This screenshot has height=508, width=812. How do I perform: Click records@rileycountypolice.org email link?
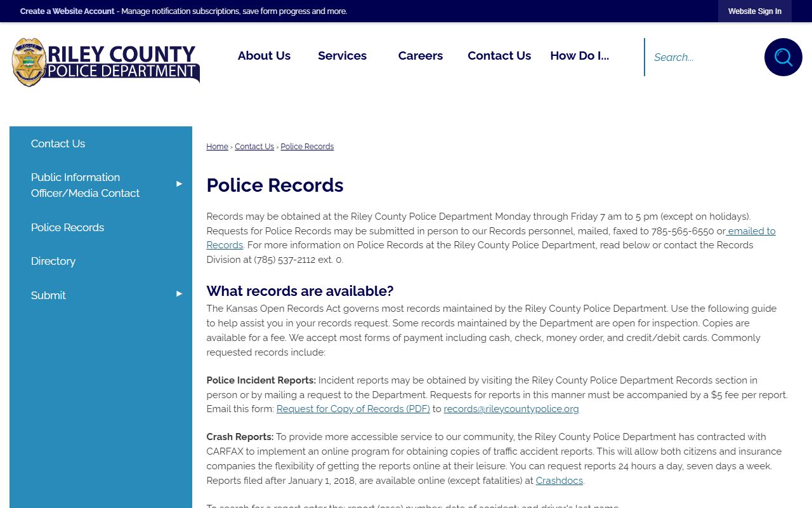click(511, 409)
